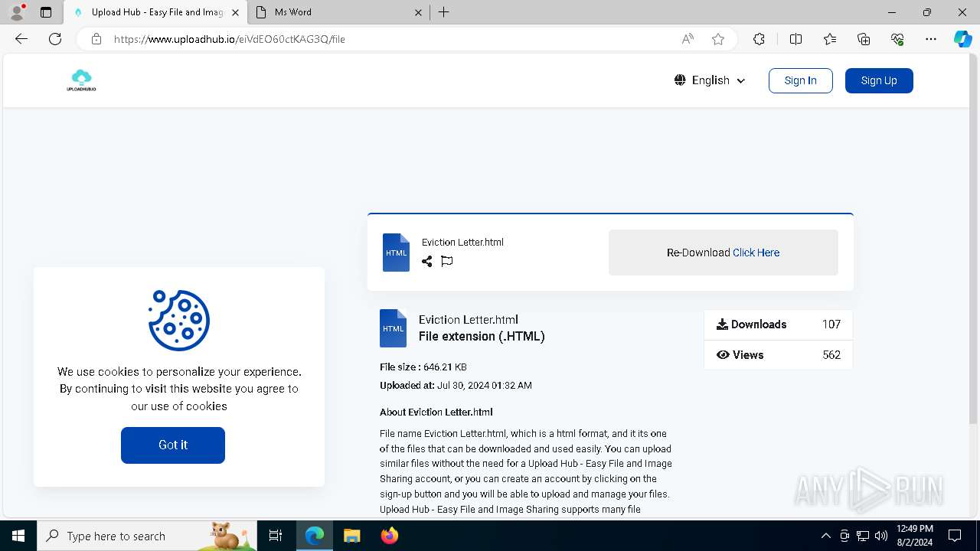Show hidden system tray icons chevron
The height and width of the screenshot is (551, 980).
[x=825, y=536]
